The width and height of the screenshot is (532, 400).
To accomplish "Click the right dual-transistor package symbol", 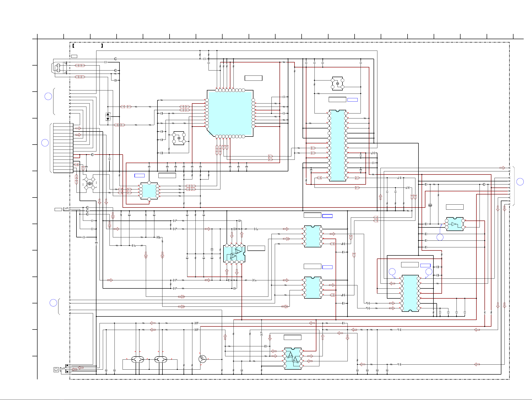I will coord(161,359).
